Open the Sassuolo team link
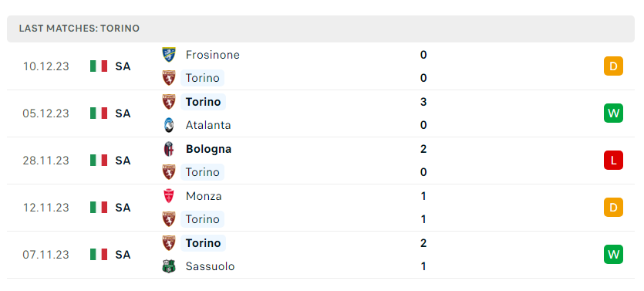Viewport: 644px width, 291px height. 211,266
